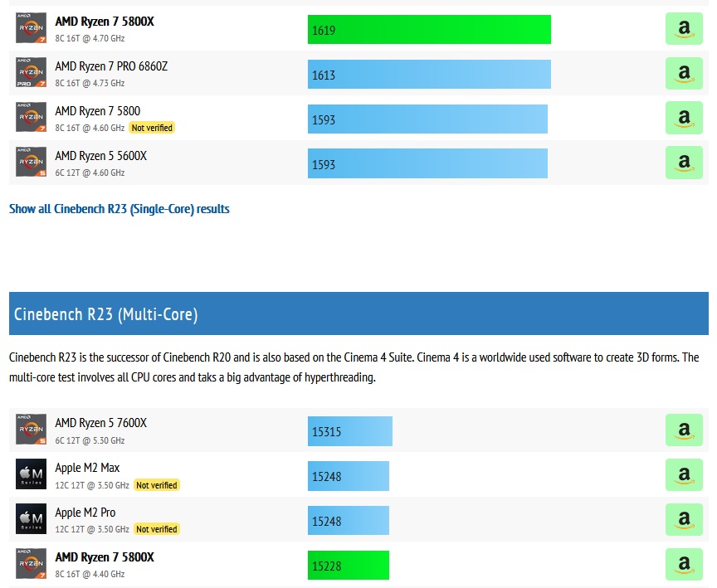
Task: Open AMD Ryzen 7 5800X in multi-core list
Action: coord(105,557)
